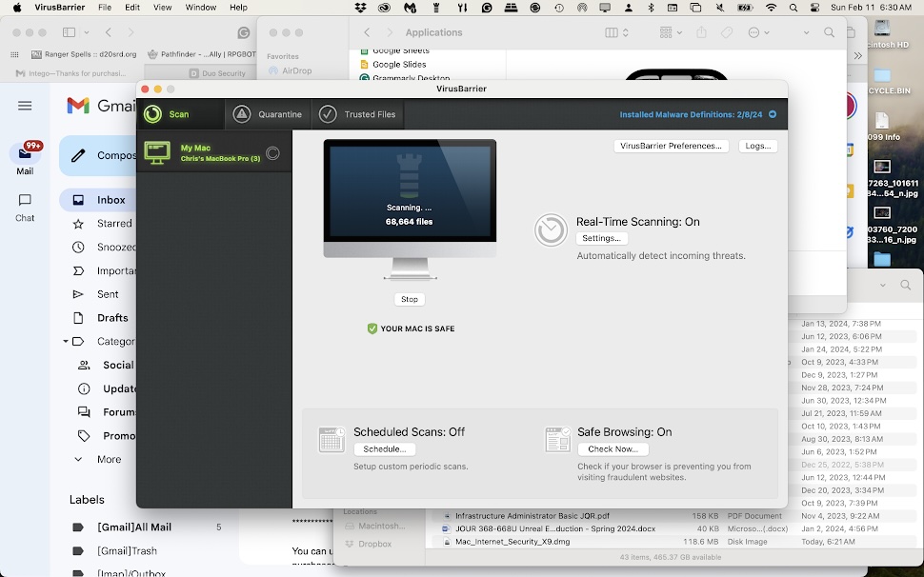Viewport: 924px width, 577px height.
Task: Click the spinning scan indicator beside My Mac
Action: (x=272, y=153)
